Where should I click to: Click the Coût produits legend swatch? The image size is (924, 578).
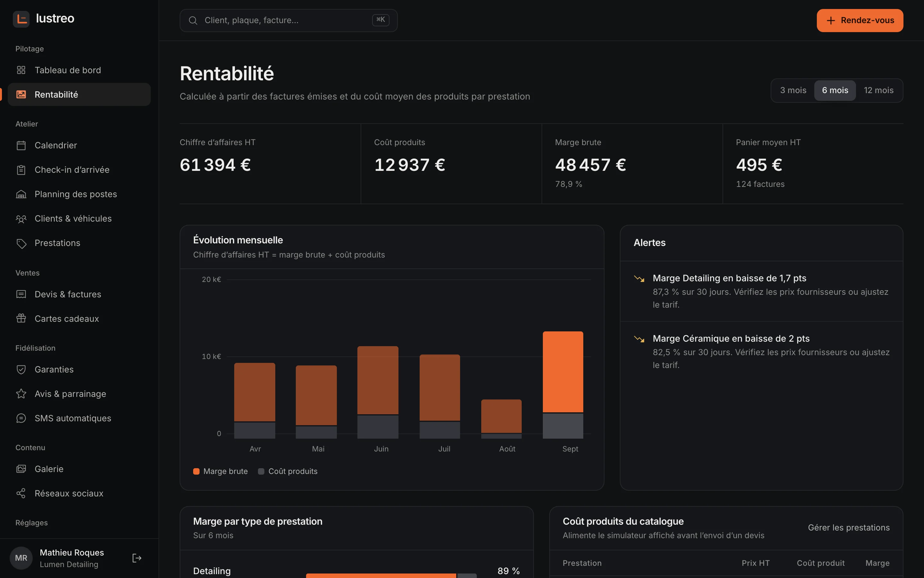261,471
